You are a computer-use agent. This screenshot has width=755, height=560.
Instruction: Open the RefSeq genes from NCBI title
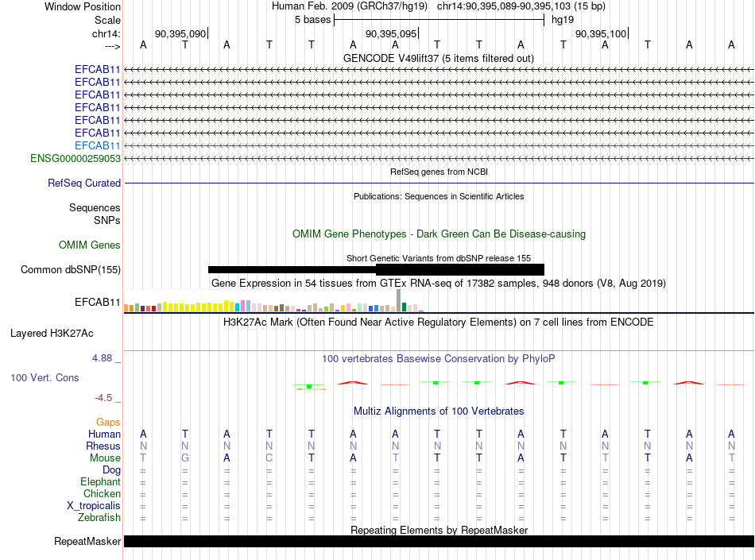(x=439, y=172)
